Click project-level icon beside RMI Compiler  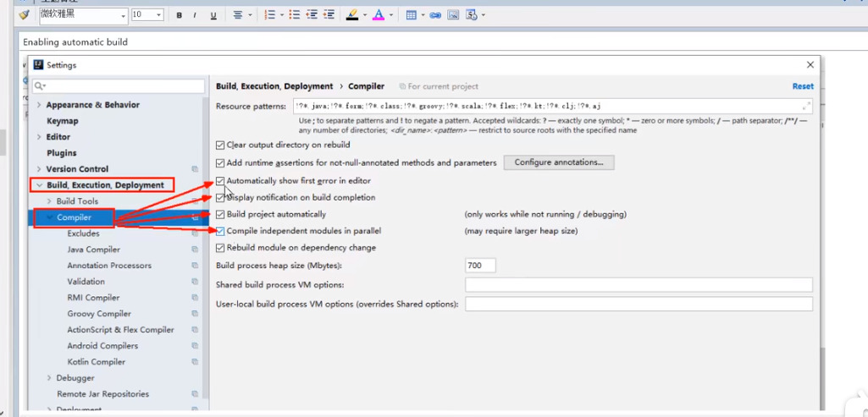pyautogui.click(x=195, y=298)
